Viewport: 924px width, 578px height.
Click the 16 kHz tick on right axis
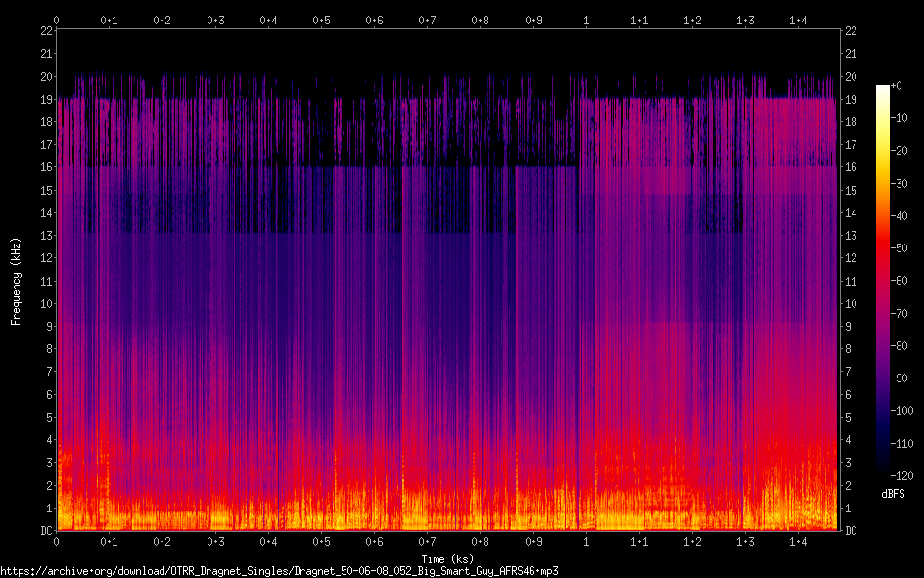click(851, 167)
